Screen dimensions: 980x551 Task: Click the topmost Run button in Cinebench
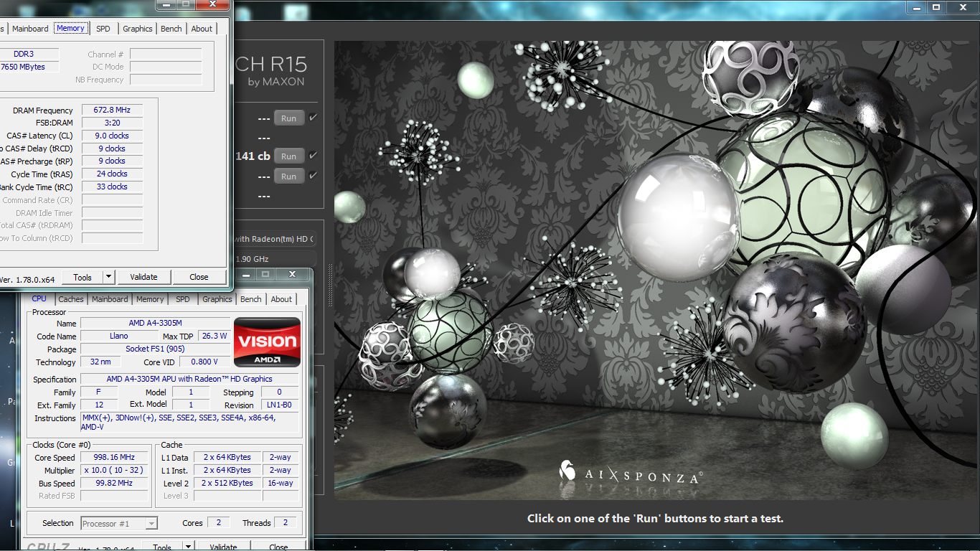289,118
